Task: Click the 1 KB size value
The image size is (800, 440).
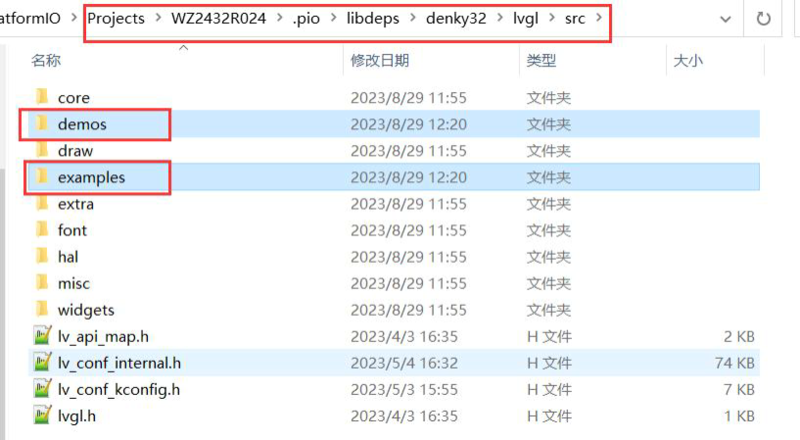Action: pos(739,415)
